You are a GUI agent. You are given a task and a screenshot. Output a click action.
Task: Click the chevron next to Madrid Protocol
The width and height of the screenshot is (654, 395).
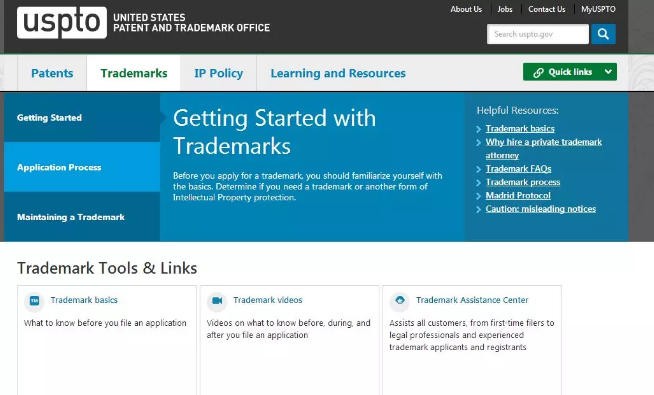[479, 196]
